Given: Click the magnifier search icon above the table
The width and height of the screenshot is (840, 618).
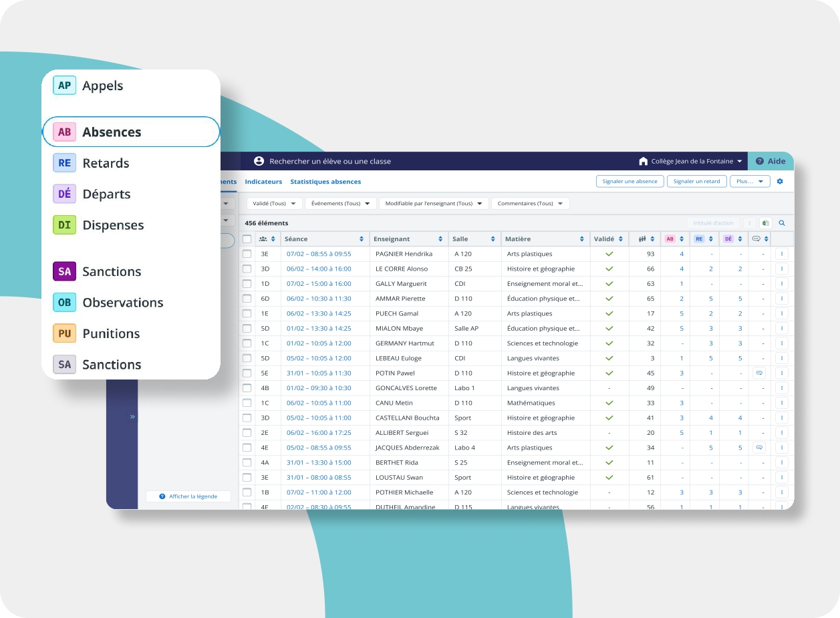Looking at the screenshot, I should (x=782, y=223).
